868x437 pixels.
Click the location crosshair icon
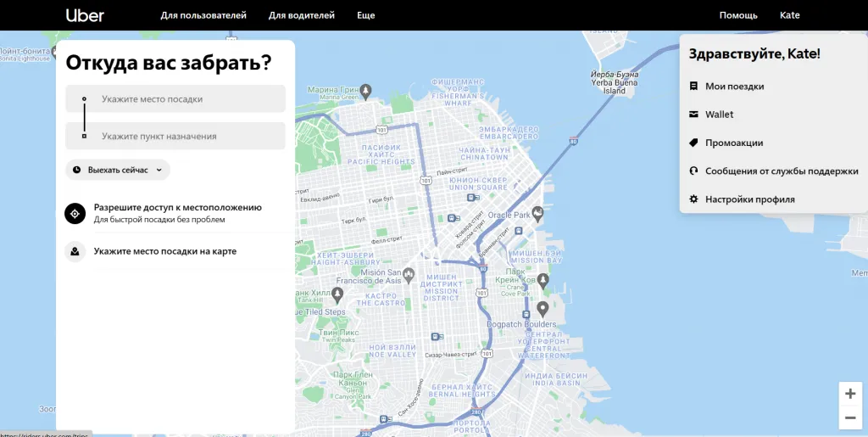[x=75, y=213]
